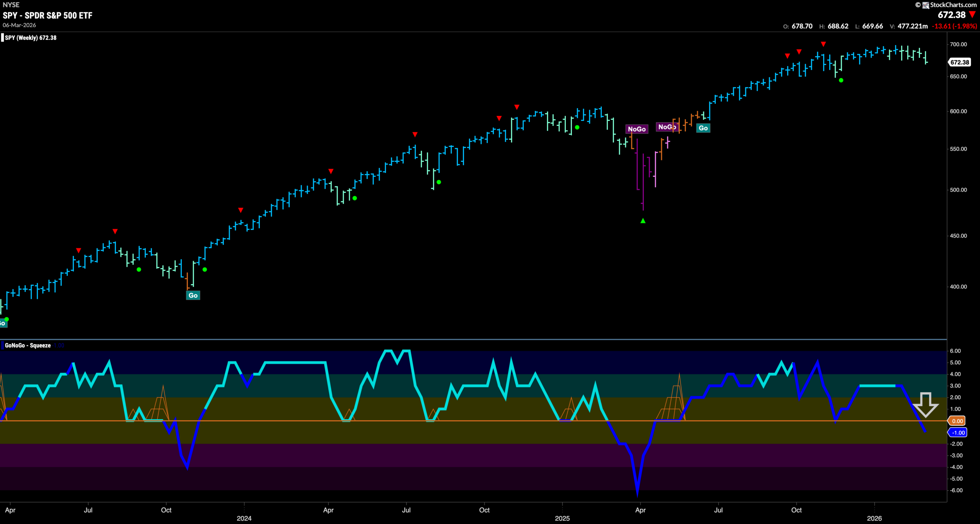Click the orange 0.00 axis tag
The height and width of the screenshot is (524, 980).
957,421
